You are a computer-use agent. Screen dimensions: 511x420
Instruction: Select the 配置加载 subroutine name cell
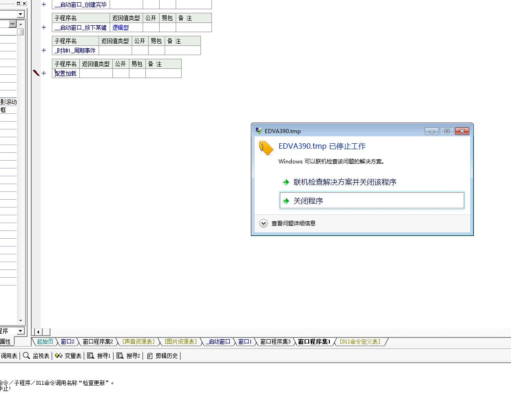[66, 73]
